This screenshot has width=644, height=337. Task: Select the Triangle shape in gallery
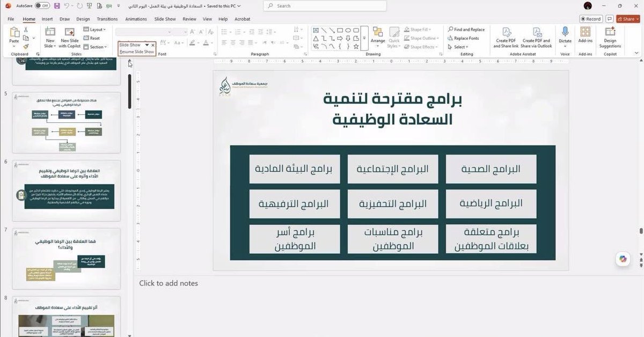click(x=316, y=38)
